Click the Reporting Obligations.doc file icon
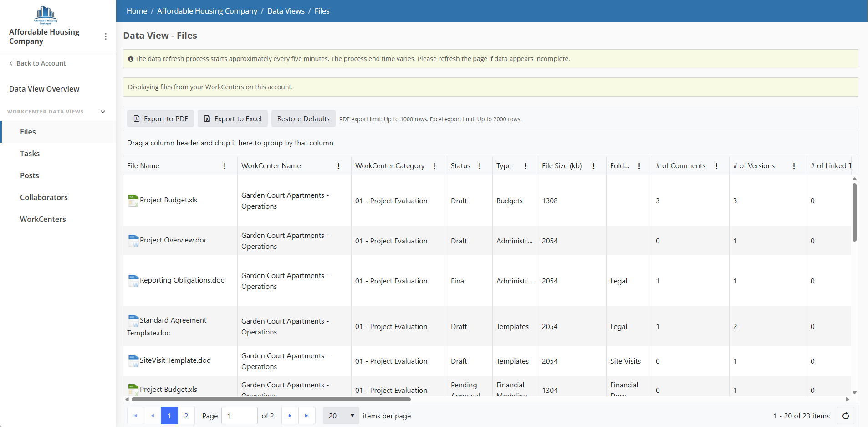Viewport: 868px width, 427px height. tap(133, 281)
